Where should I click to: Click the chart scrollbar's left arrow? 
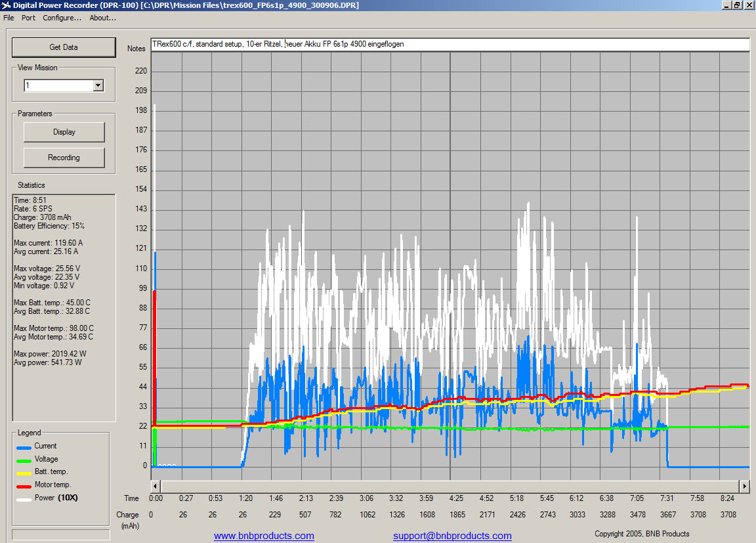(x=156, y=486)
